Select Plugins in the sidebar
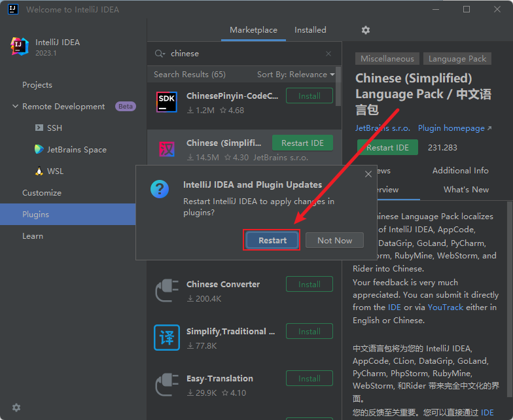This screenshot has width=513, height=420. (x=68, y=215)
